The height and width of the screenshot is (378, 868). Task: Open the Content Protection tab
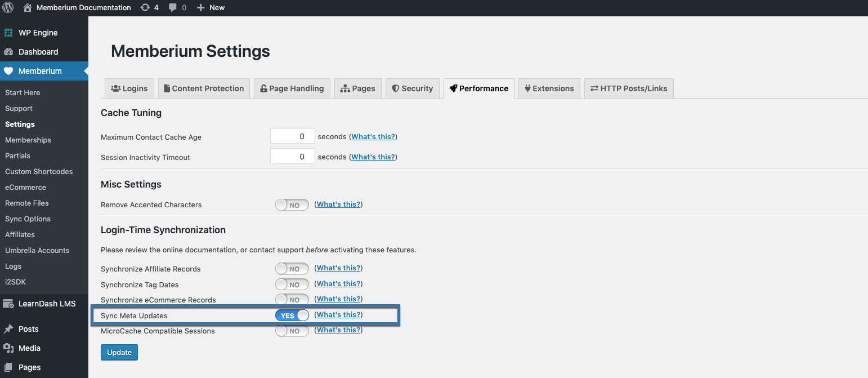pos(204,88)
